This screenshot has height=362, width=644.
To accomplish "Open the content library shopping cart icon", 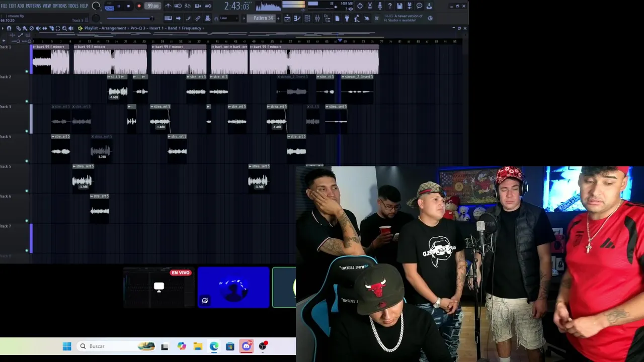I will 376,19.
